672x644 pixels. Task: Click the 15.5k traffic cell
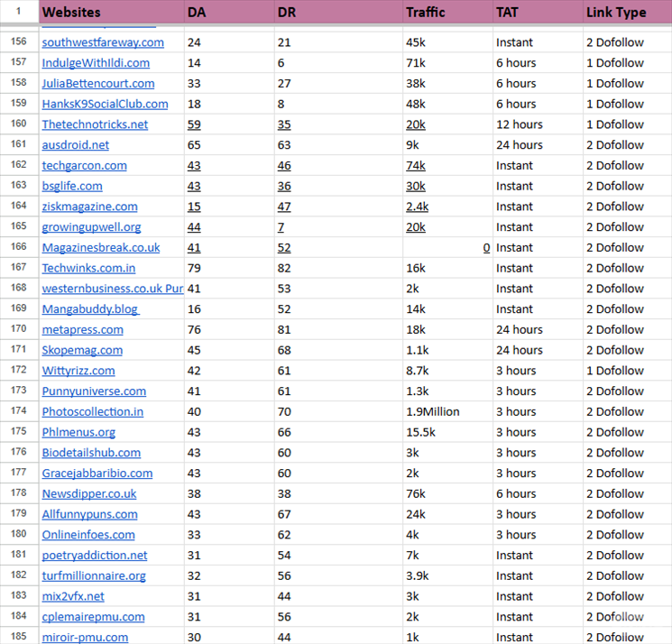coord(448,432)
